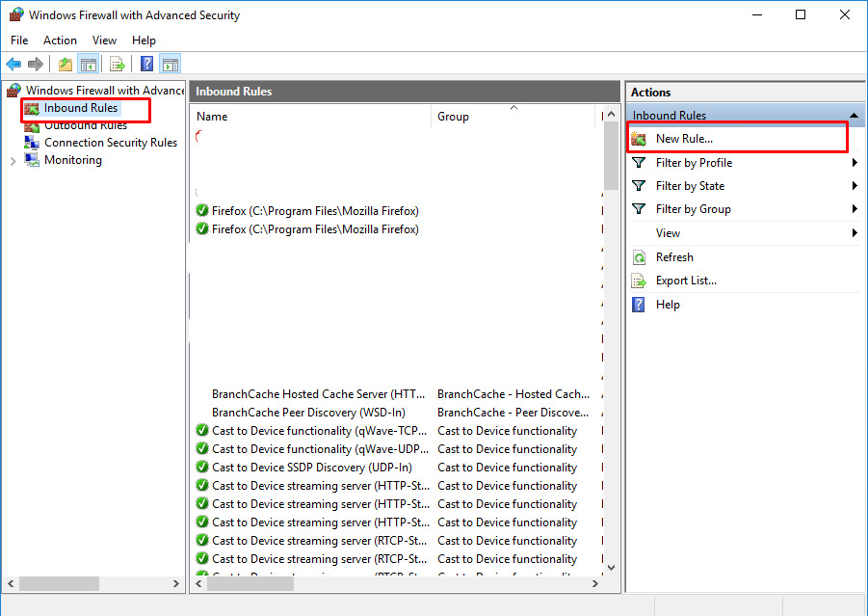This screenshot has width=868, height=616.
Task: Click New Rule... in Actions pane
Action: (684, 139)
